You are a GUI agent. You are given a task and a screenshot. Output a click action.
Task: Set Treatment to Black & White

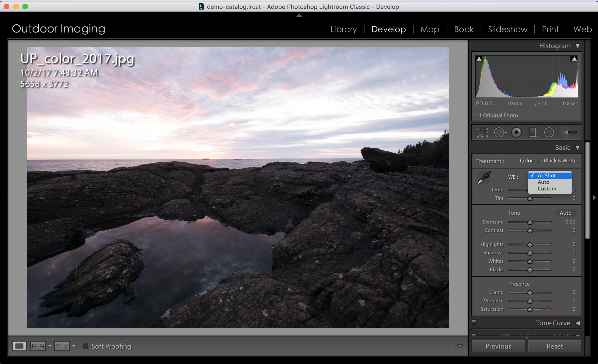click(560, 161)
